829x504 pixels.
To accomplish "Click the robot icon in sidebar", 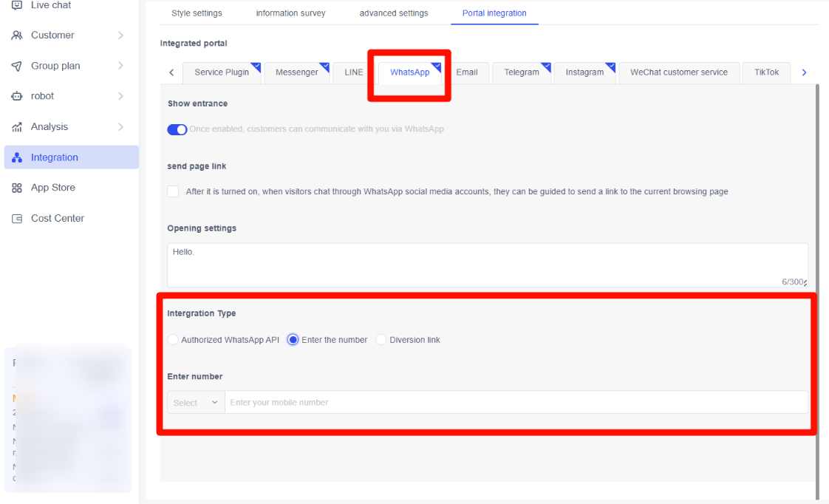I will 17,96.
